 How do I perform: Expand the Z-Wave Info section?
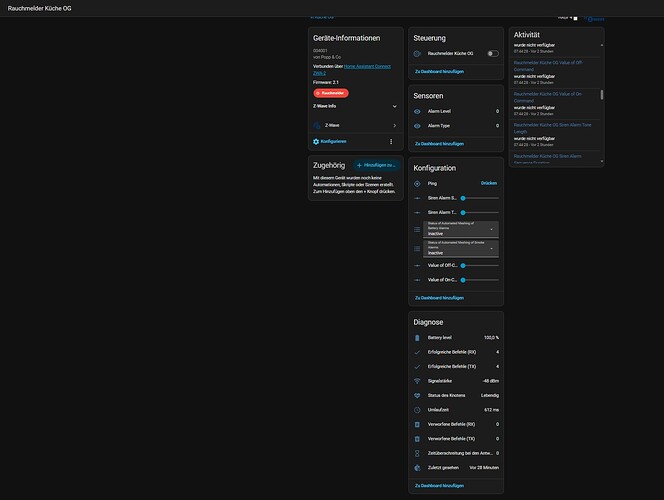[x=355, y=106]
